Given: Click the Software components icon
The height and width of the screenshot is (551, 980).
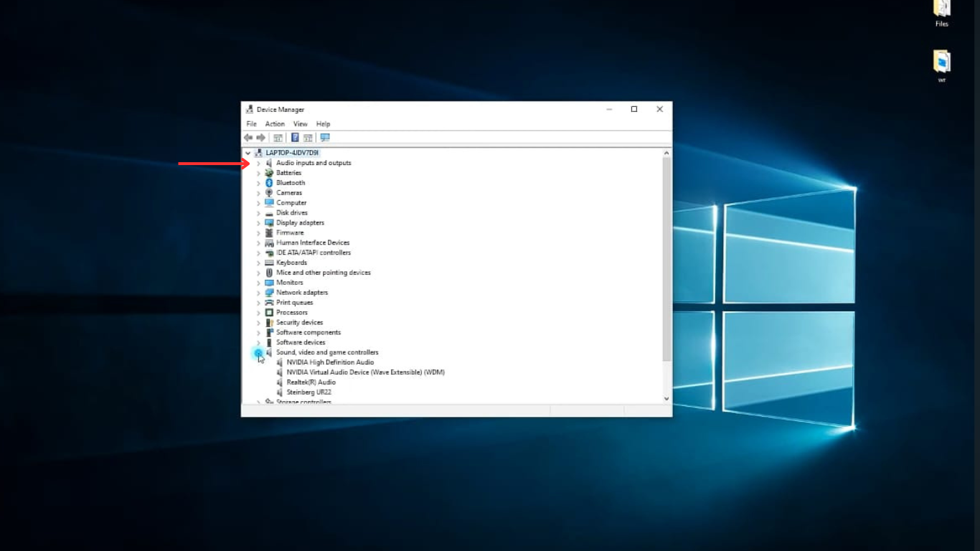Looking at the screenshot, I should pos(269,333).
